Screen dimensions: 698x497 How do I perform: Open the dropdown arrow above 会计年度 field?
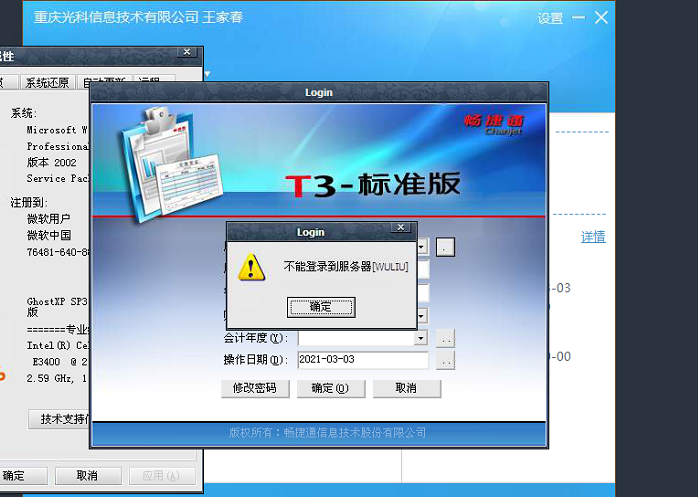point(422,316)
